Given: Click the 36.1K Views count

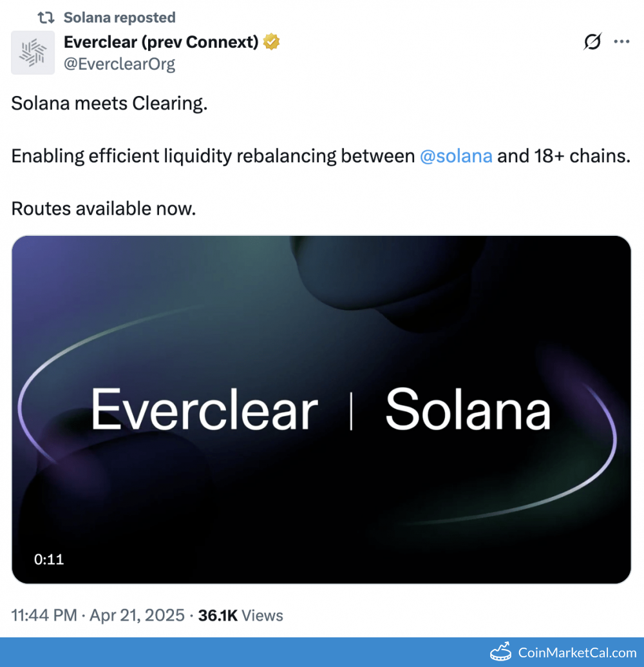Looking at the screenshot, I should (x=240, y=615).
